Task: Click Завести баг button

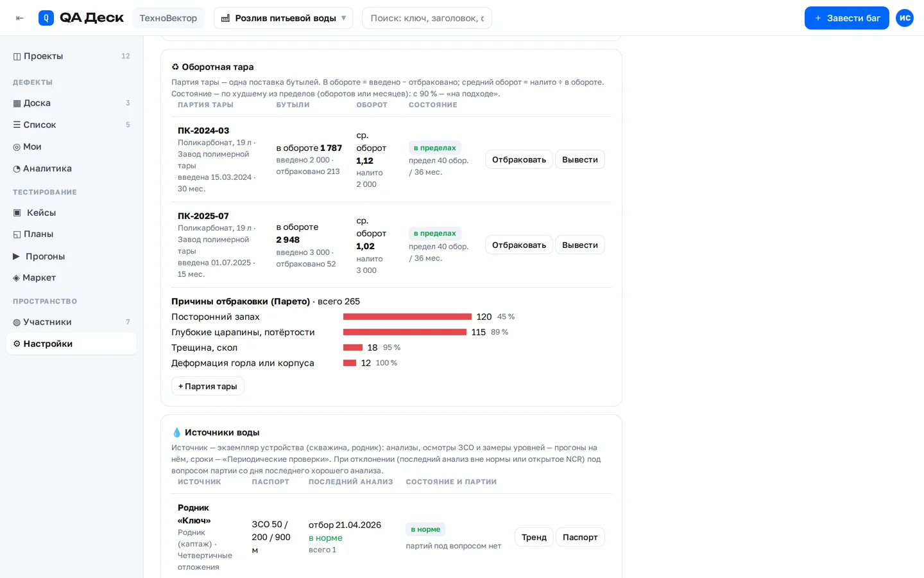Action: click(847, 18)
